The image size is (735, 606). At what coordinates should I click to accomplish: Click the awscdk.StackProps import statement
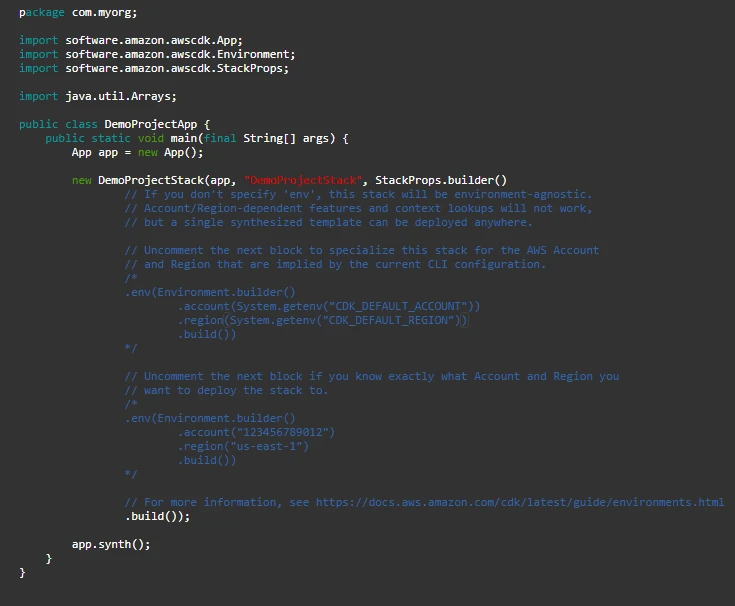177,68
